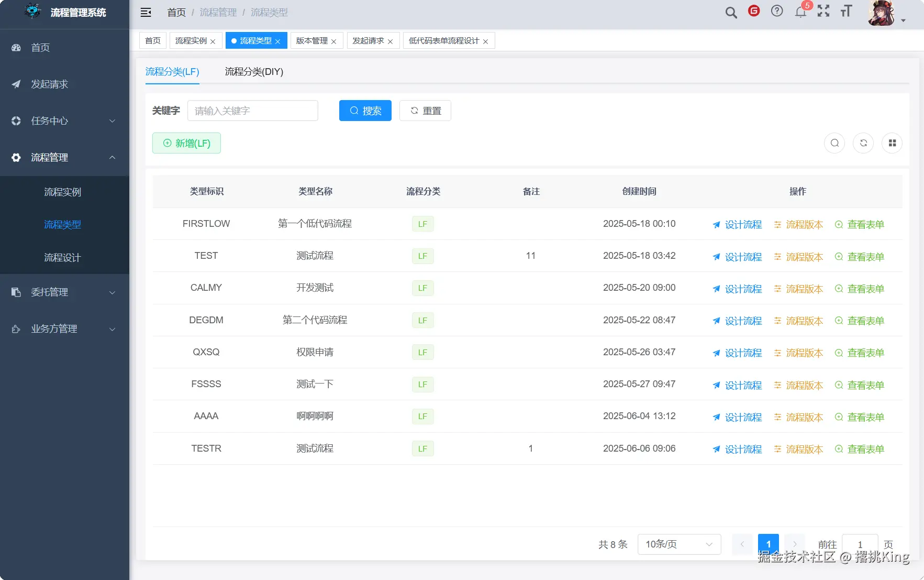The height and width of the screenshot is (580, 924).
Task: Click the 重置 reset button
Action: pyautogui.click(x=425, y=111)
